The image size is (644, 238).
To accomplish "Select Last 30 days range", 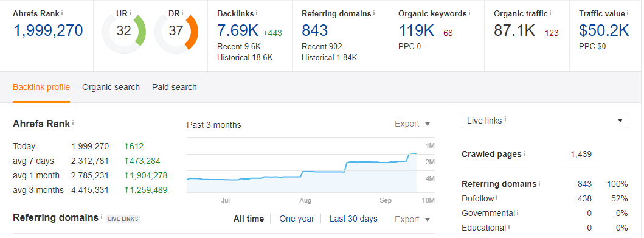I will pos(353,219).
